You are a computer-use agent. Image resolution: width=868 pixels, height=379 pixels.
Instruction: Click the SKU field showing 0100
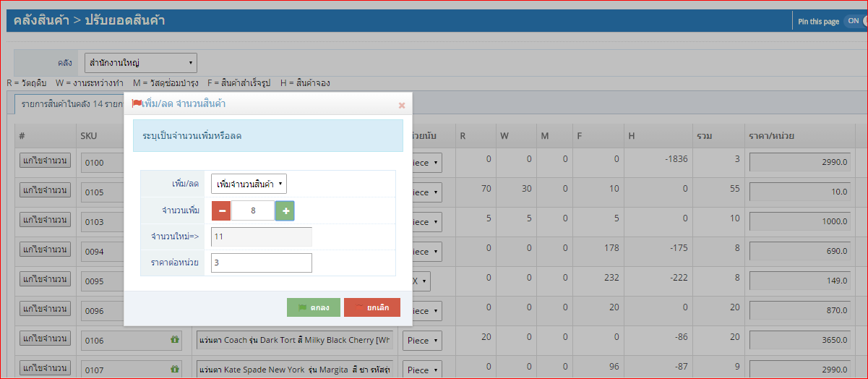coord(103,163)
